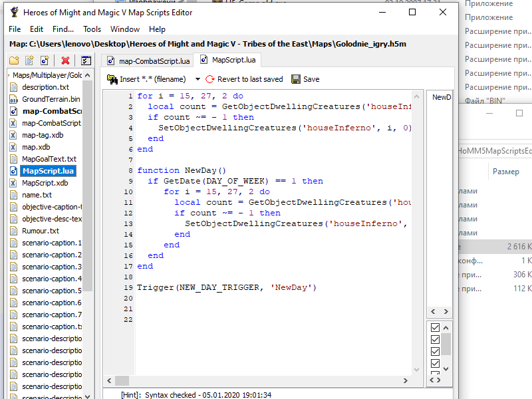Toggle the first checkbox in the bottom-right list
This screenshot has height=399, width=532.
pos(435,327)
